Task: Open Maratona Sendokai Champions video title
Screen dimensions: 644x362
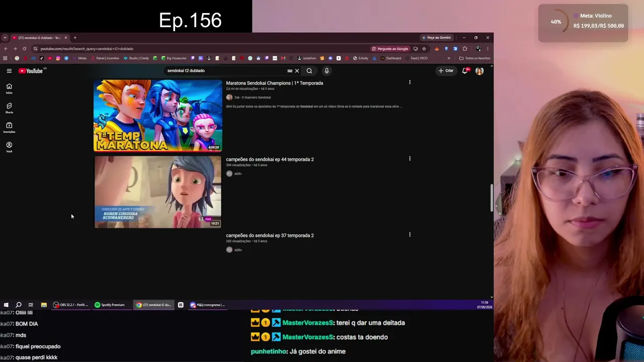Action: click(x=275, y=83)
